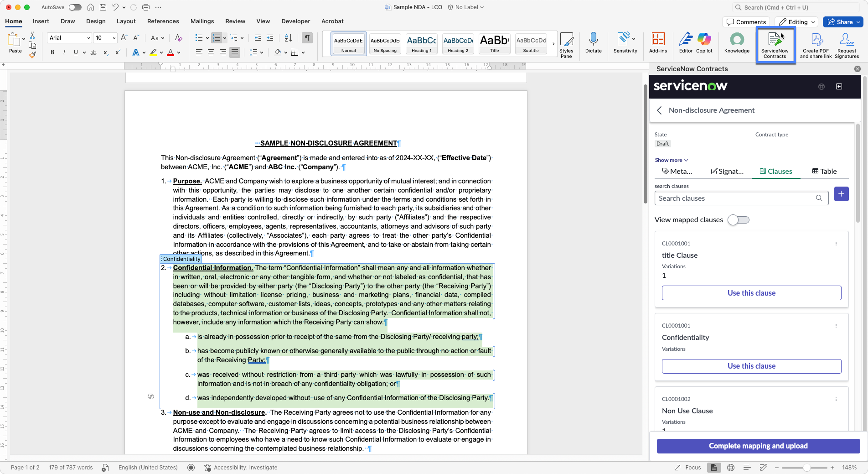Open the font size dropdown

pos(114,38)
